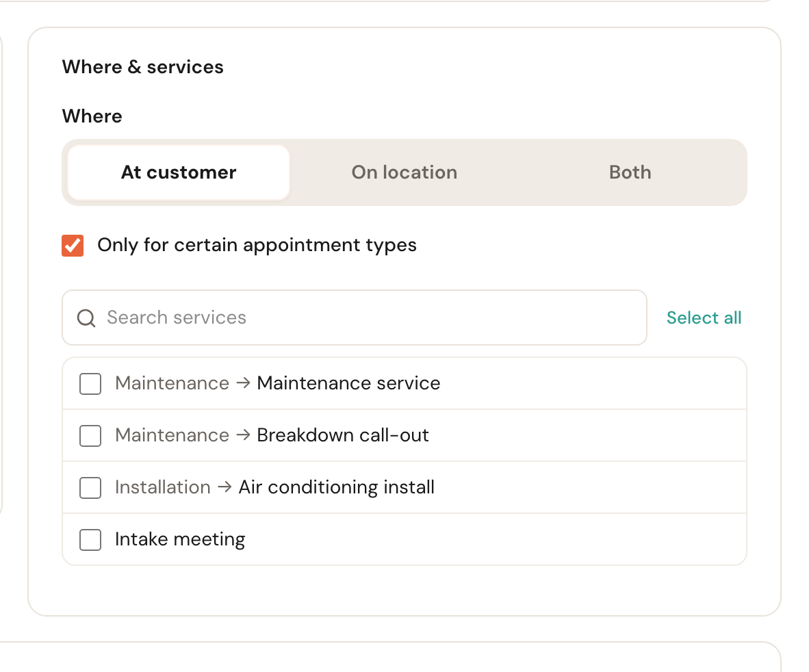Choose the Both option
This screenshot has height=672, width=809.
pyautogui.click(x=630, y=172)
